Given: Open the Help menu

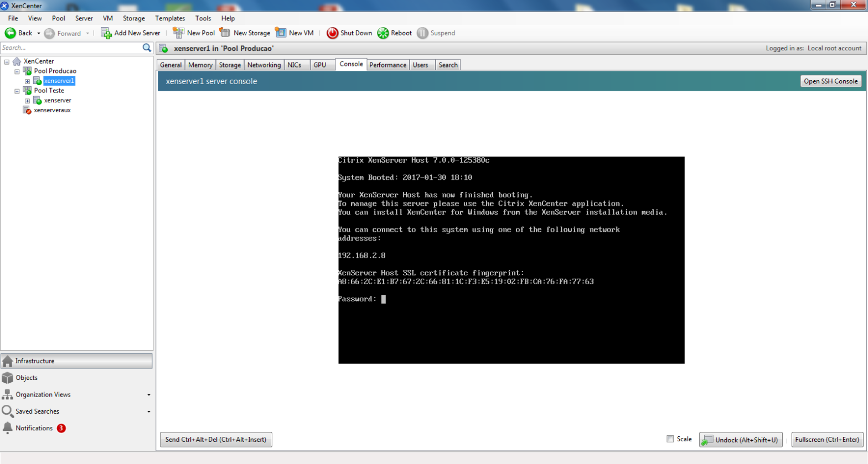Looking at the screenshot, I should 228,18.
